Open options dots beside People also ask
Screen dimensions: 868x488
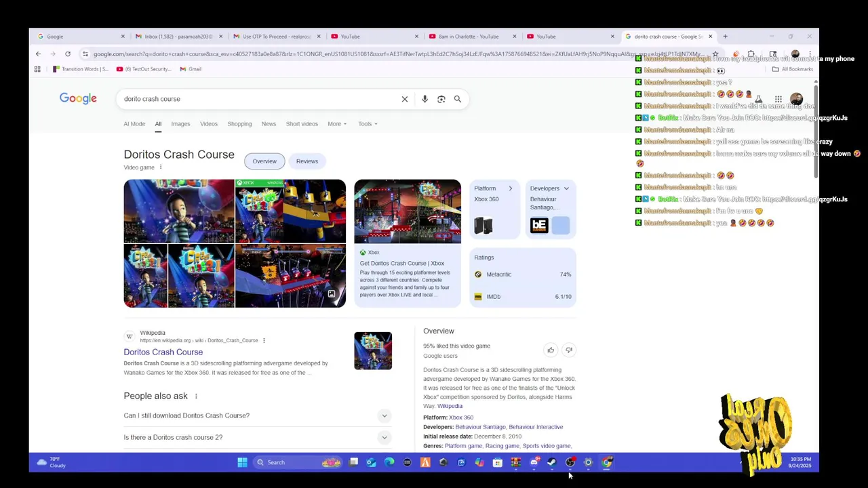tap(196, 396)
